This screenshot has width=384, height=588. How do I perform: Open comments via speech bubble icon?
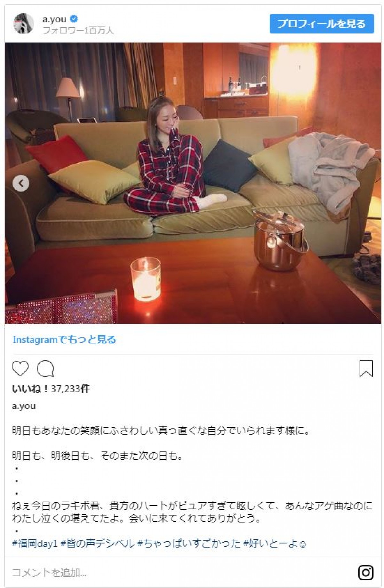point(45,369)
